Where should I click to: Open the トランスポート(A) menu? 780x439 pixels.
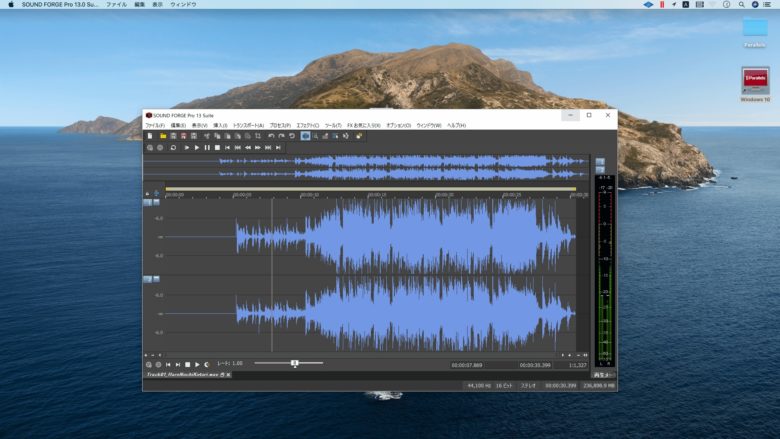click(x=249, y=125)
